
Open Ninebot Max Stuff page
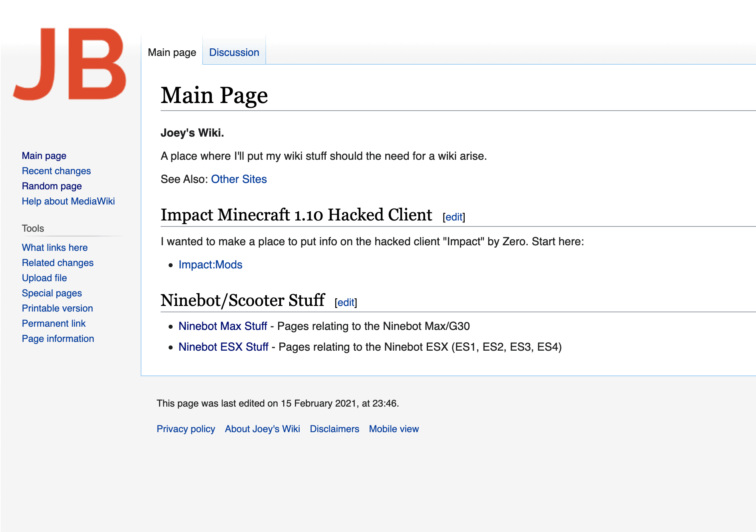pos(223,326)
